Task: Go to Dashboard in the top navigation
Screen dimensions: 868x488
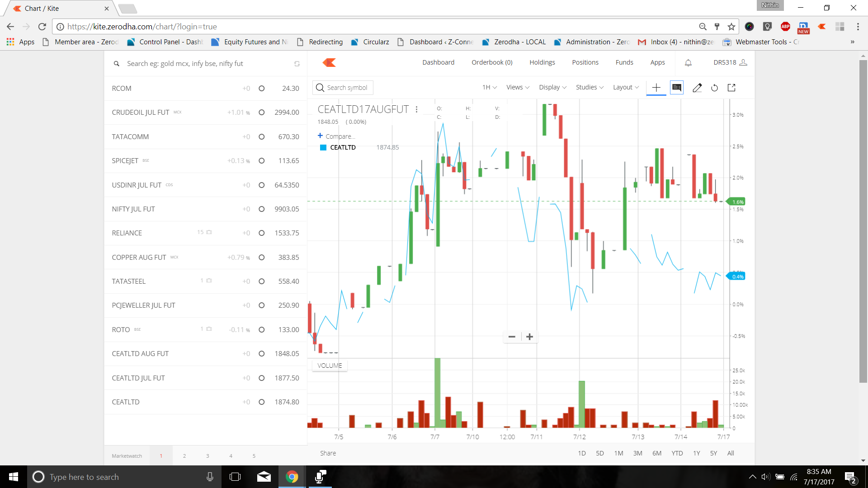Action: point(438,62)
